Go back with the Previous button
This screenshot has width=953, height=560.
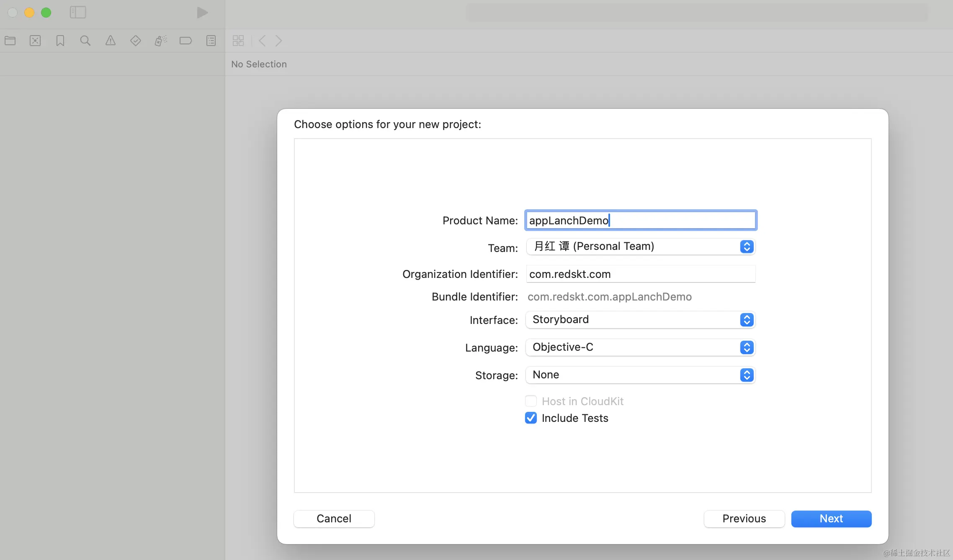744,519
